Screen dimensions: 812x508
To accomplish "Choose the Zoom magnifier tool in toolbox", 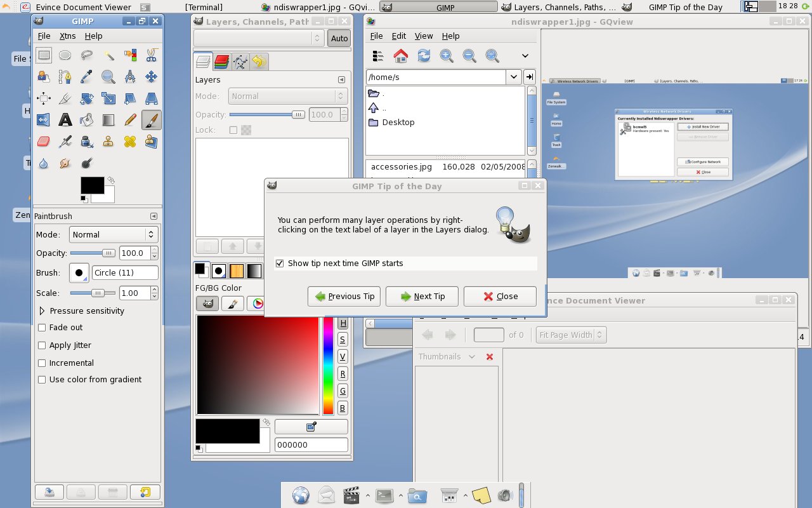I will coord(108,77).
